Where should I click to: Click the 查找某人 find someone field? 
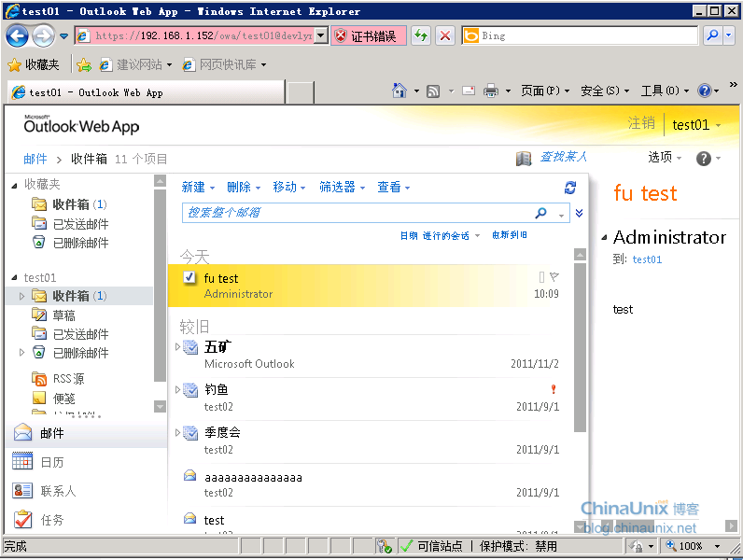[x=564, y=157]
